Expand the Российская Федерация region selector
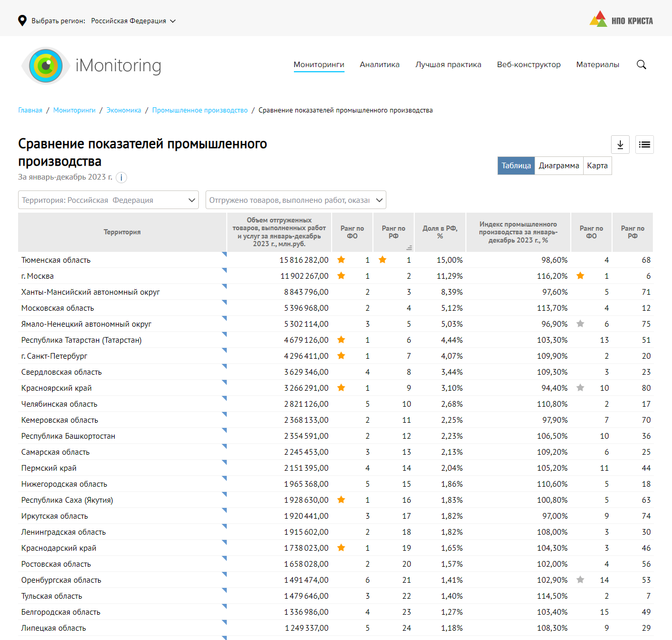Image resolution: width=672 pixels, height=640 pixels. coord(133,21)
